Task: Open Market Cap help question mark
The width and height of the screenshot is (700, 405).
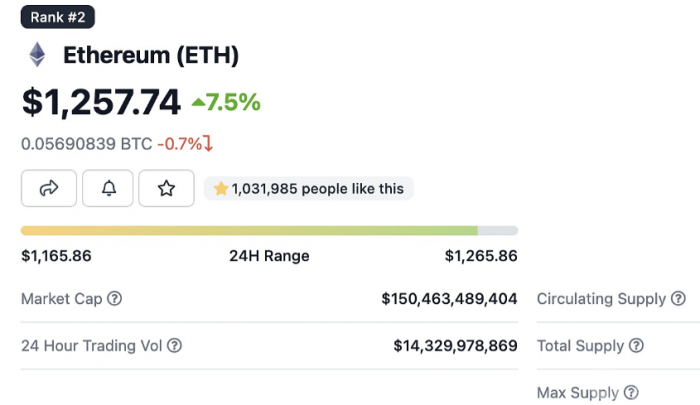Action: pos(114,298)
